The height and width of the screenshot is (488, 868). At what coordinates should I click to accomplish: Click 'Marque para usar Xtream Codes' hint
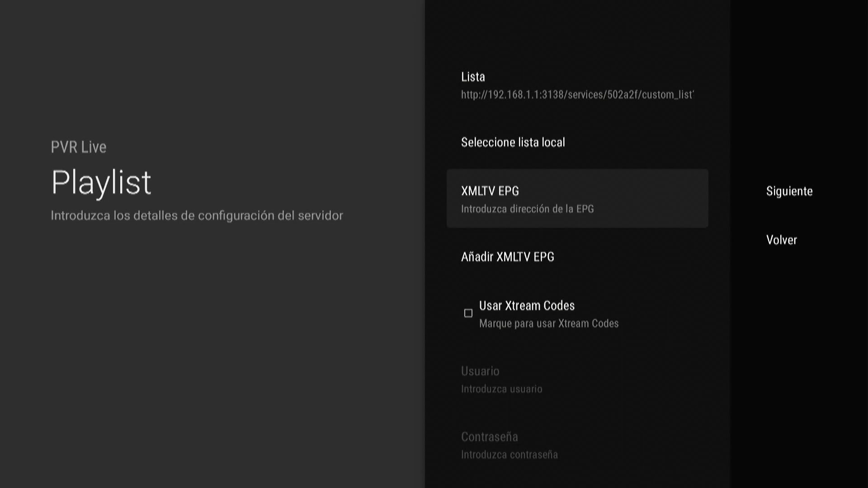click(549, 324)
